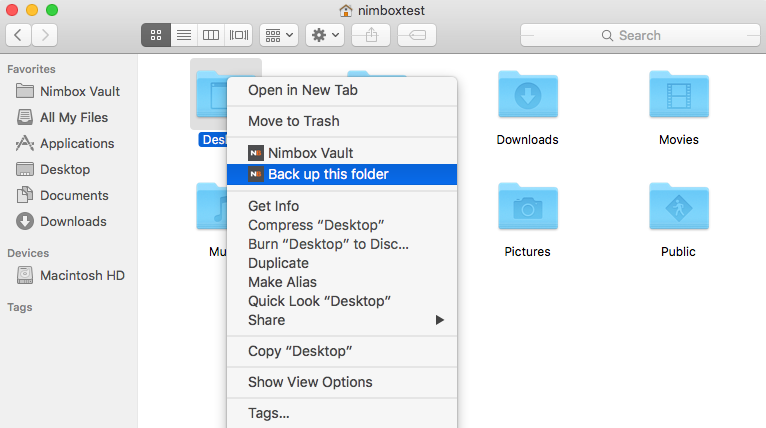Viewport: 766px width, 428px height.
Task: Click the home icon in the title bar
Action: (346, 10)
